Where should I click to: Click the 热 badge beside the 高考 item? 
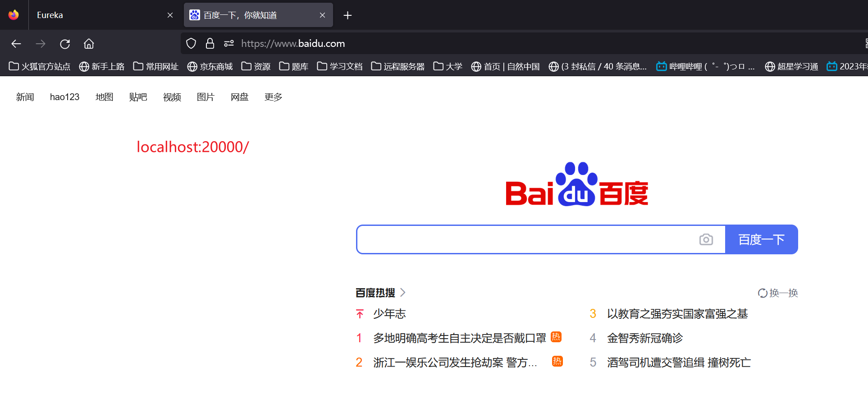pyautogui.click(x=556, y=337)
